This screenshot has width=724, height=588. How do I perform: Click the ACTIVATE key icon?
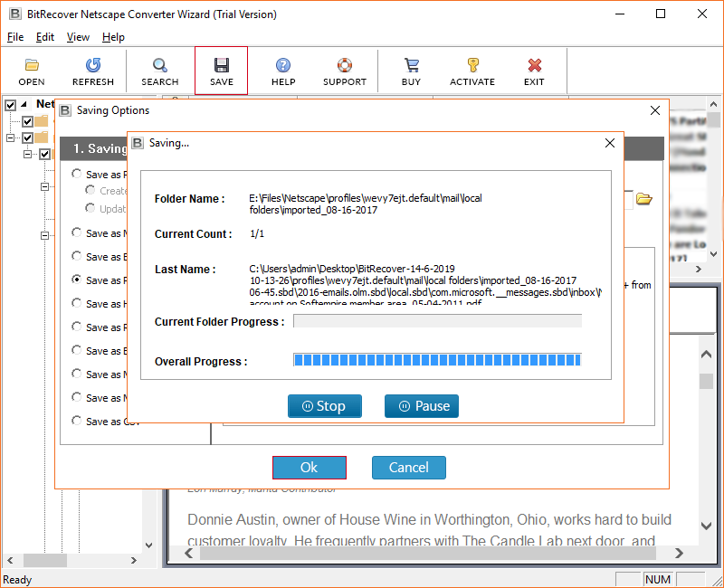coord(472,65)
